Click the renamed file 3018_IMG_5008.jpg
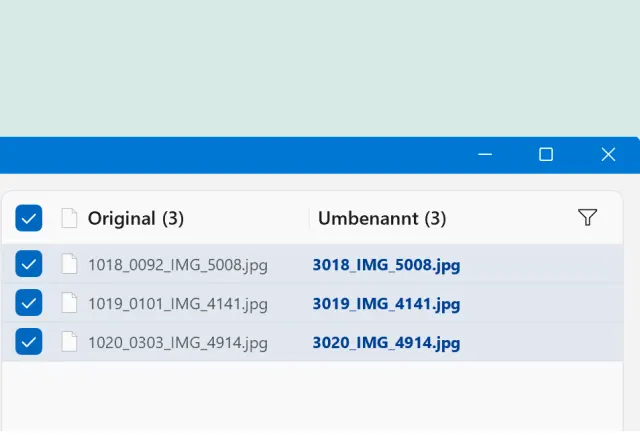640x436 pixels. 386,265
